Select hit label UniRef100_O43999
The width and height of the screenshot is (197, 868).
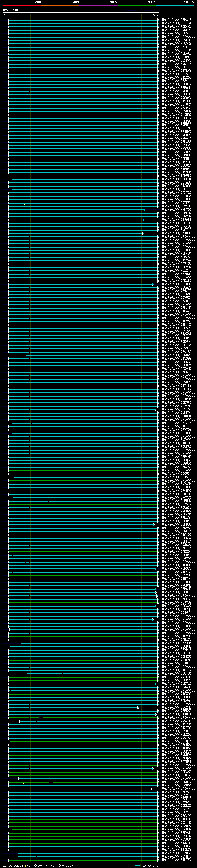[x=177, y=358]
